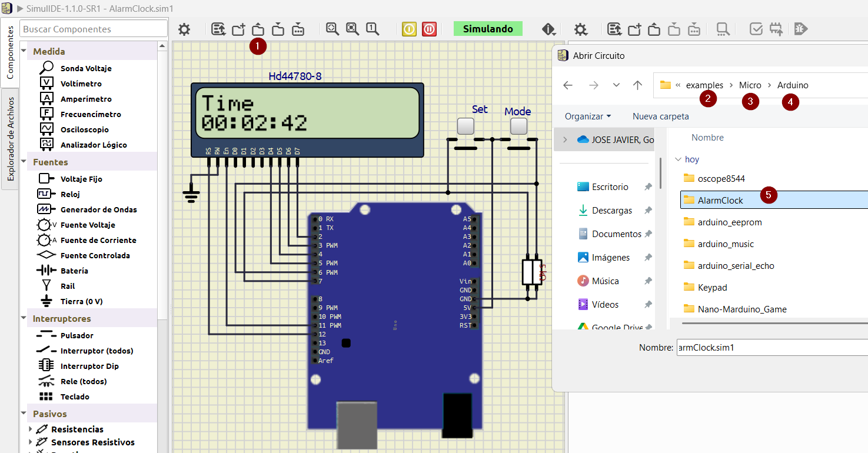
Task: Switch to the Componentes side tab
Action: (x=9, y=52)
